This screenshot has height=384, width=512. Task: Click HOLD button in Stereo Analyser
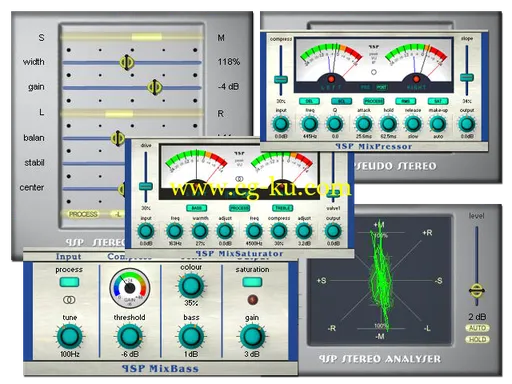pos(477,340)
